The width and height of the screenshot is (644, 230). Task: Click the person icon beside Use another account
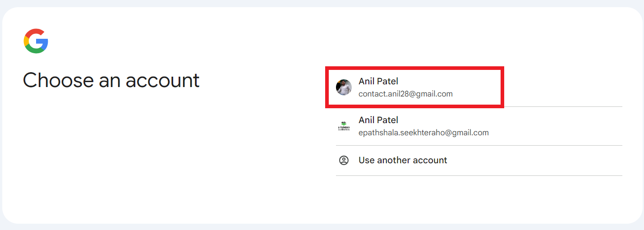pos(344,160)
